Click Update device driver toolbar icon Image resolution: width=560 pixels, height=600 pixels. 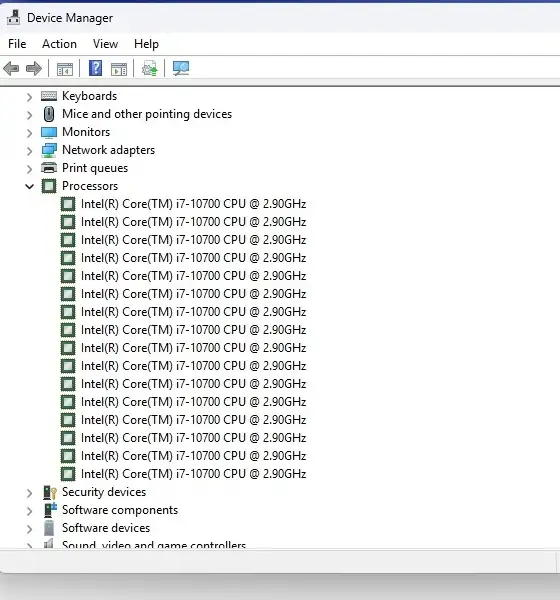[149, 69]
